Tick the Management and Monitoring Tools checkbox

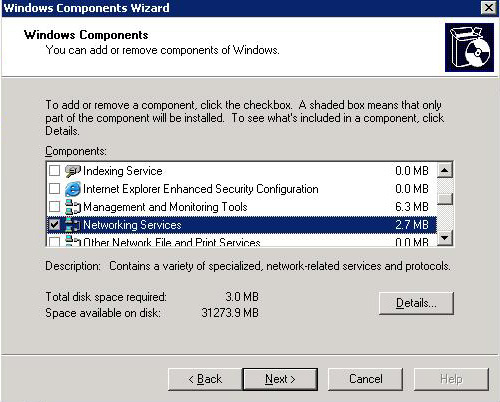click(54, 207)
